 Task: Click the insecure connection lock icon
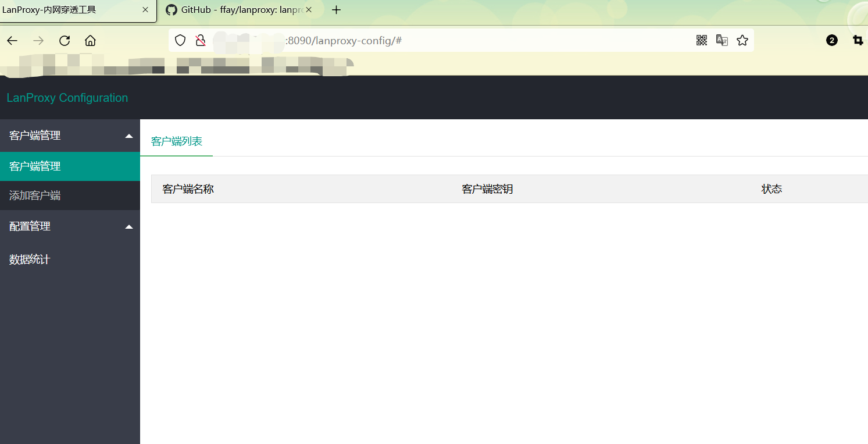click(x=201, y=40)
